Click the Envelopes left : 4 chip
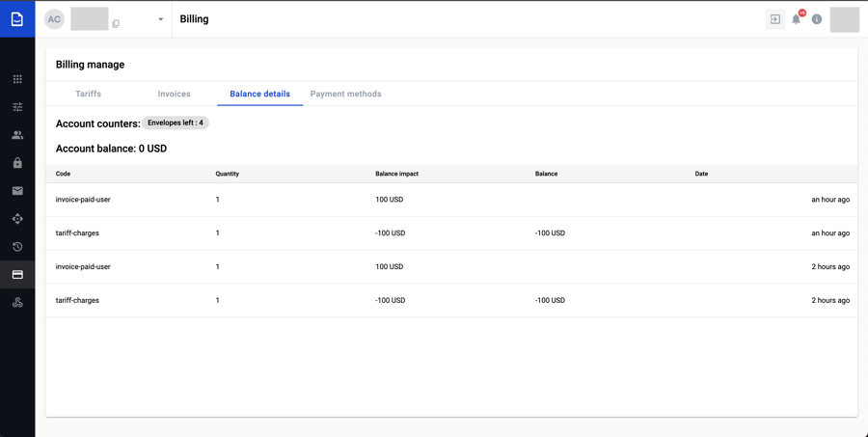The width and height of the screenshot is (868, 437). point(176,123)
